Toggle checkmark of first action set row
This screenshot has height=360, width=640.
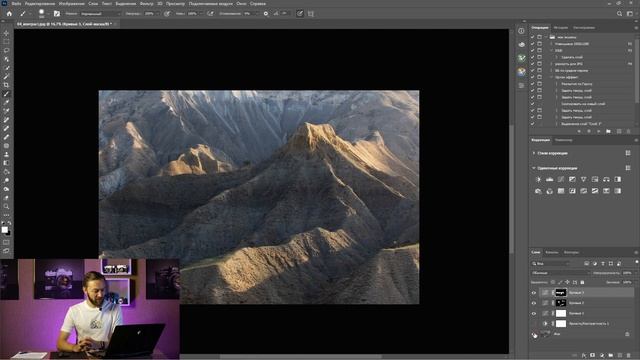[532, 37]
